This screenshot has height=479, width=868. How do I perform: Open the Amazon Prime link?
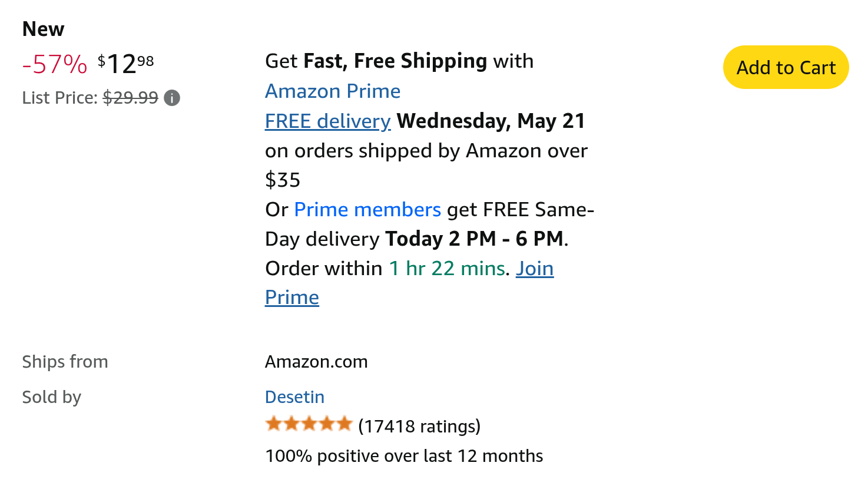click(x=333, y=91)
